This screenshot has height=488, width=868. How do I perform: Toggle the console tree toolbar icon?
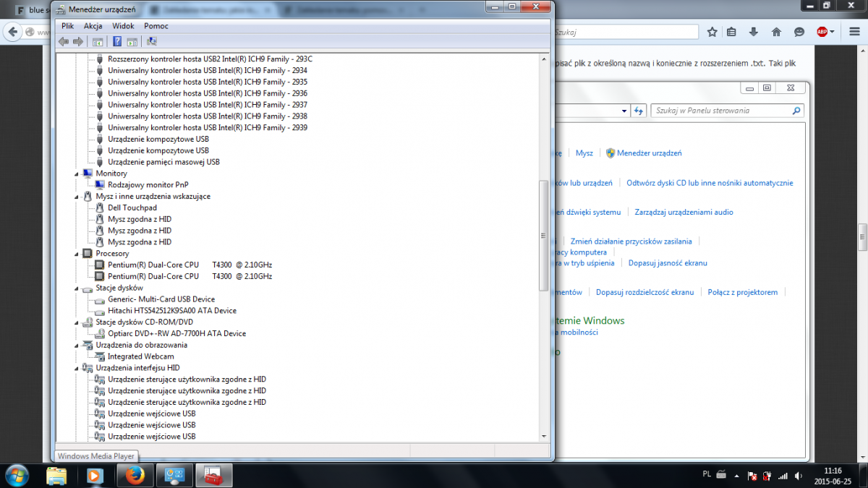(x=98, y=41)
